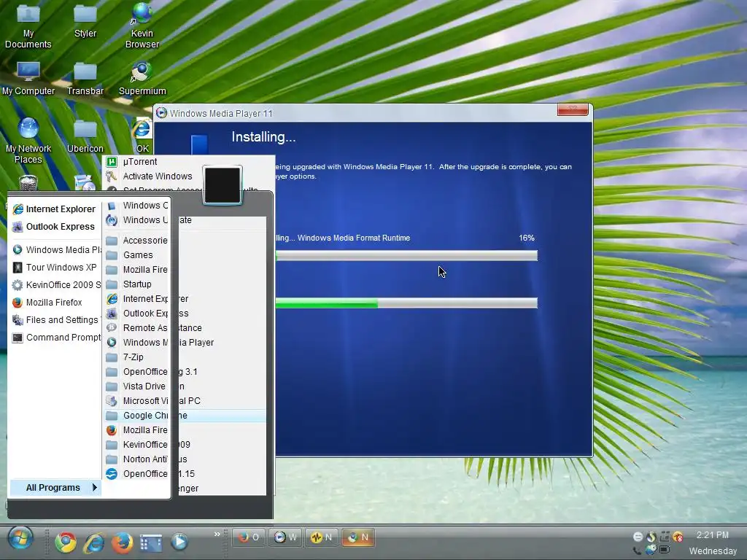Image resolution: width=747 pixels, height=560 pixels.
Task: Click the Supermium desktop shortcut
Action: coord(142,79)
